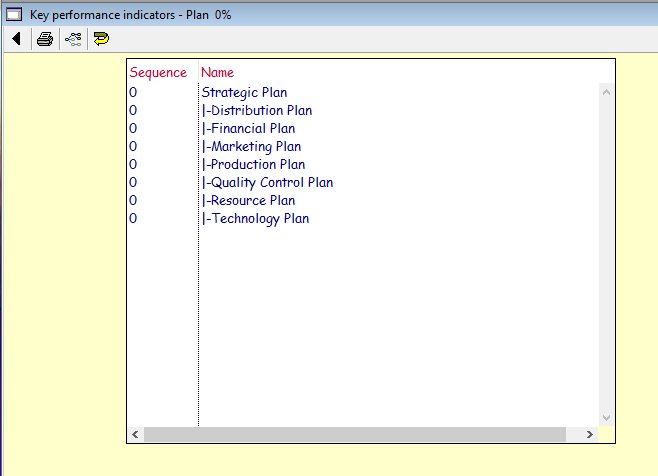Click the vertical scrollbar up arrow

tap(604, 92)
